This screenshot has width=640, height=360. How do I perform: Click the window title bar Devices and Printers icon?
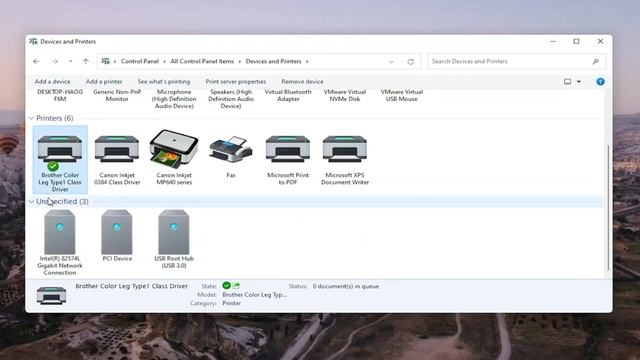33,41
